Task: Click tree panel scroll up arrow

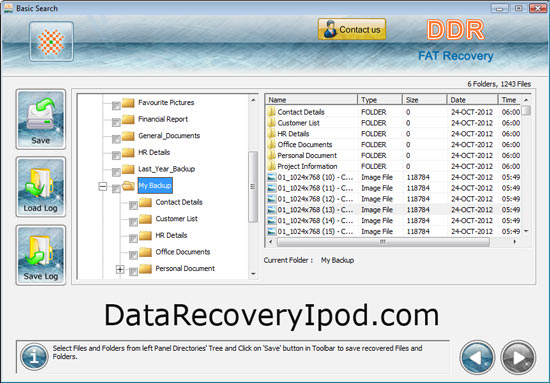Action: click(x=253, y=100)
